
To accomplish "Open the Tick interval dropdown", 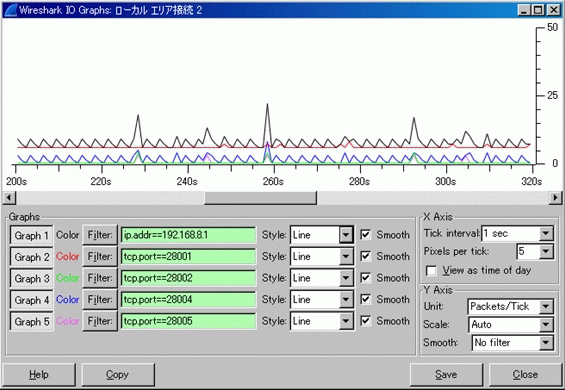I will (x=546, y=233).
